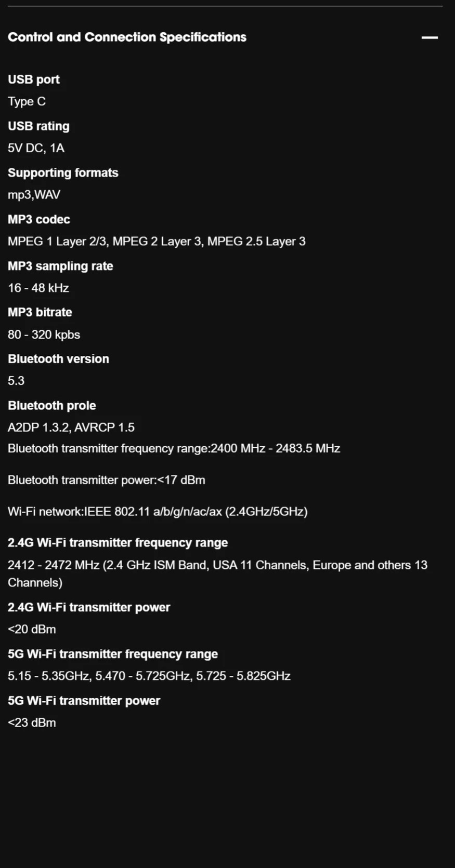455x868 pixels.
Task: Select the MP3 codec label
Action: pyautogui.click(x=39, y=219)
